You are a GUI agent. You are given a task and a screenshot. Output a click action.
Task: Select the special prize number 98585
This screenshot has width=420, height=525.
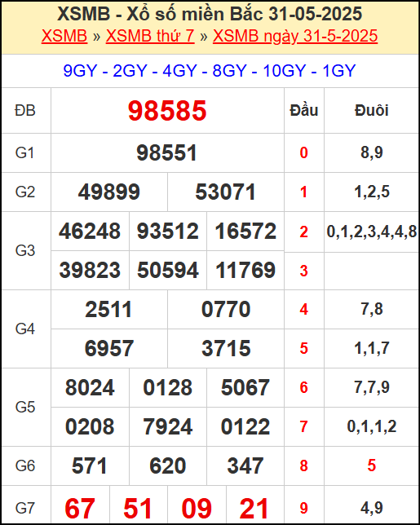pos(167,111)
